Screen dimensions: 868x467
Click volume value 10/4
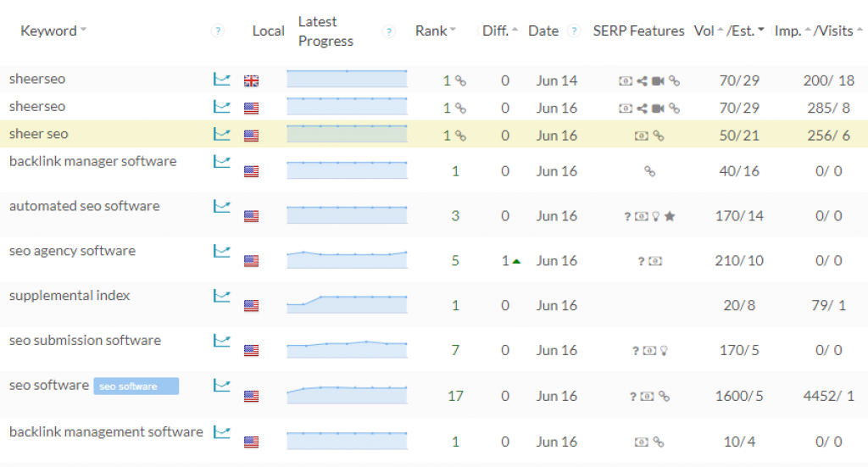[x=739, y=442]
